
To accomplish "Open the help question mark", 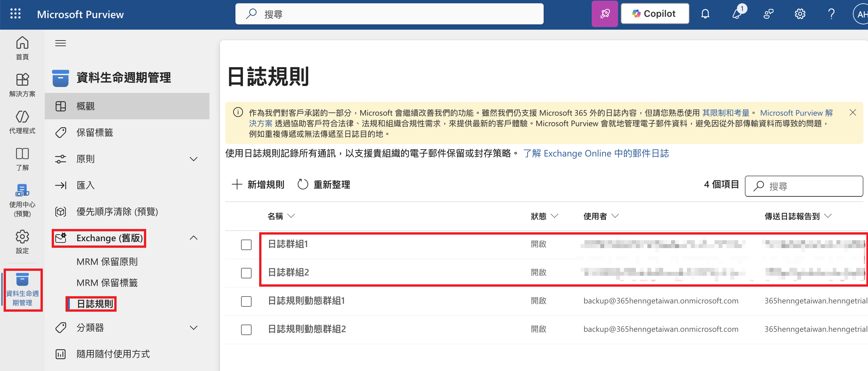I will tap(831, 14).
